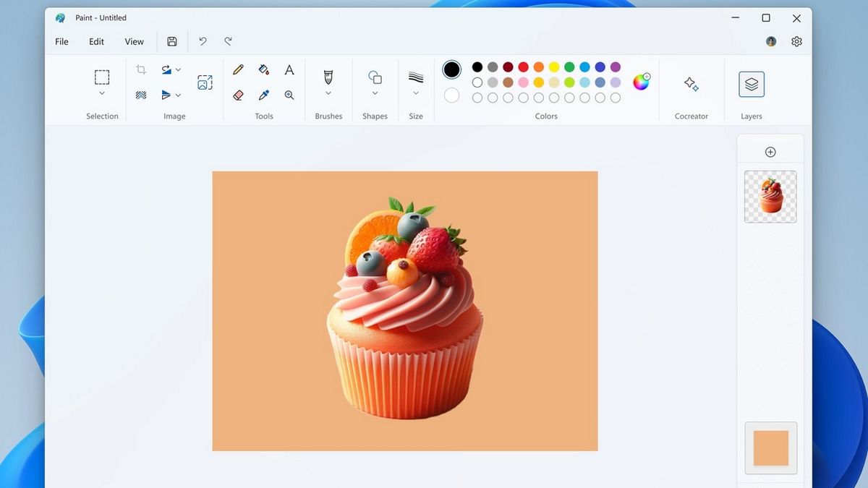Open the File menu
This screenshot has width=868, height=488.
(61, 41)
